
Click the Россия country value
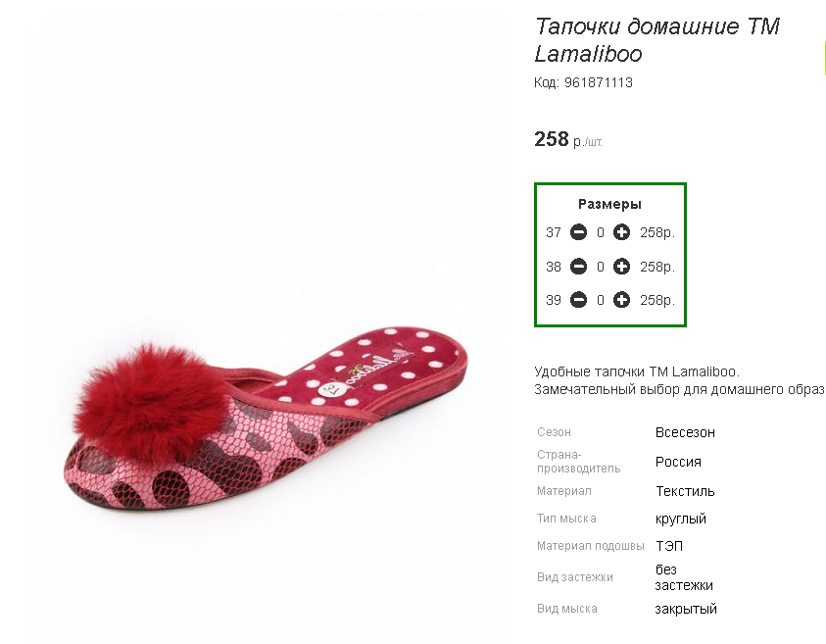click(x=678, y=462)
